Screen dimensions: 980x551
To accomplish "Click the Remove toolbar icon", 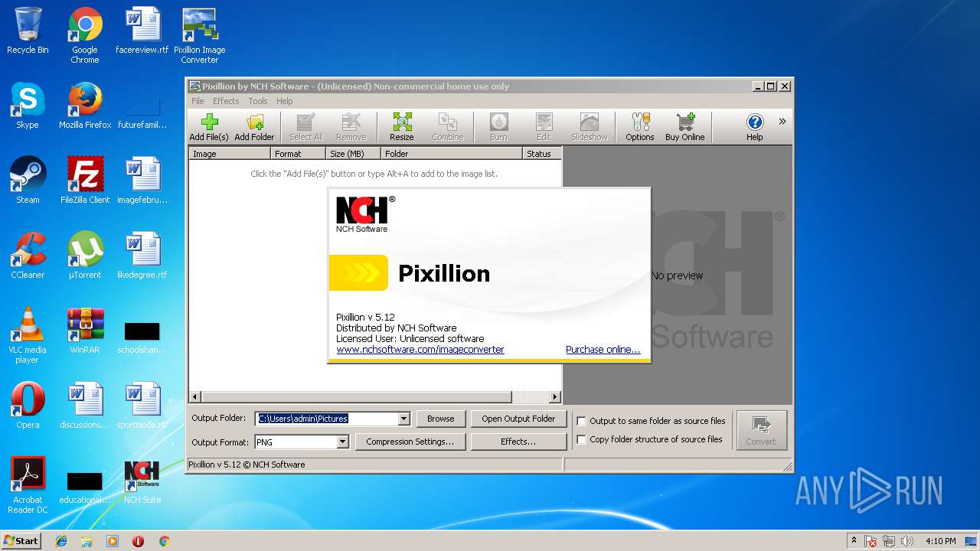I will point(351,127).
